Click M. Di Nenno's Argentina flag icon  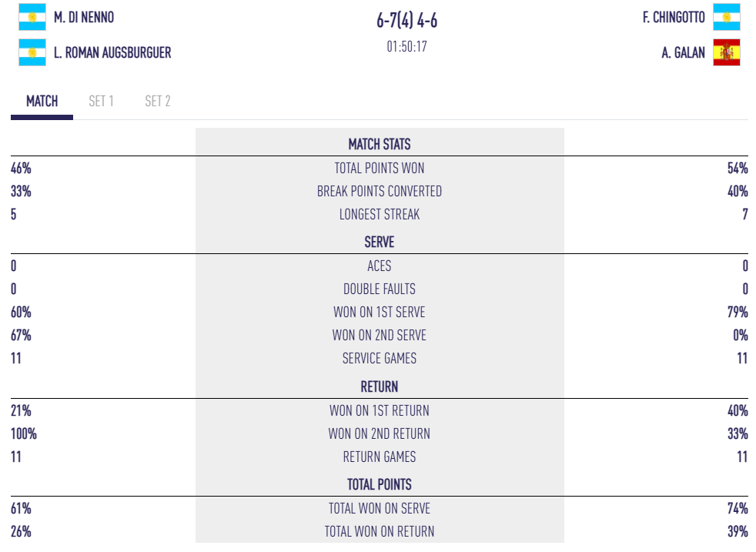(32, 17)
